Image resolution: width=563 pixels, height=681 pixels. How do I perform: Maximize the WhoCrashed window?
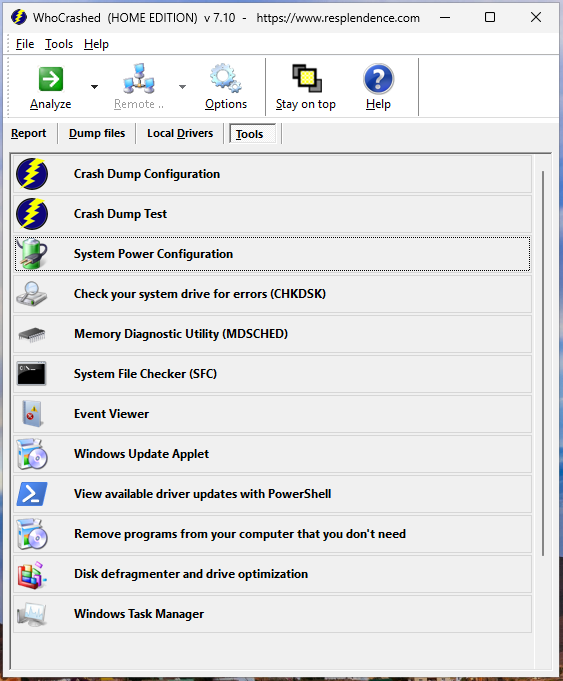coord(490,17)
